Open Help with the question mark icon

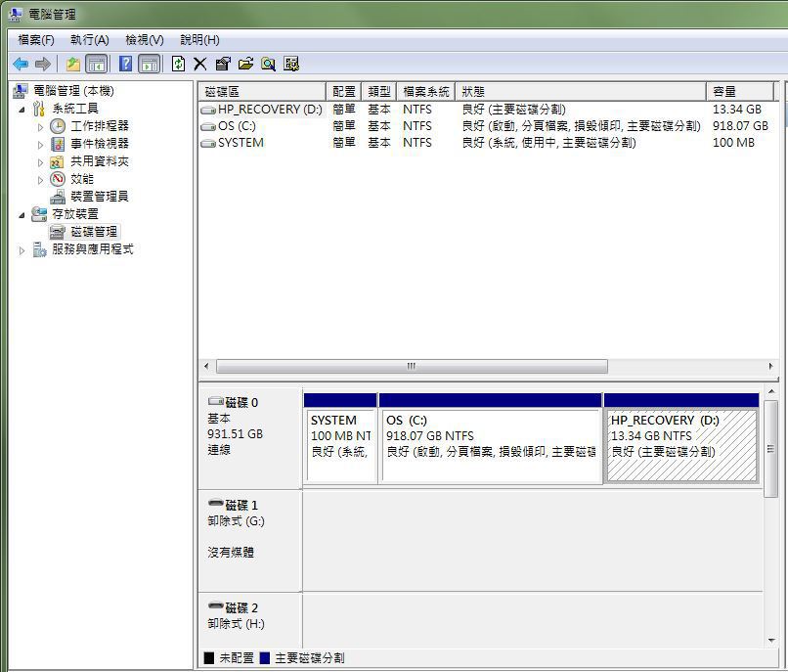[x=126, y=64]
